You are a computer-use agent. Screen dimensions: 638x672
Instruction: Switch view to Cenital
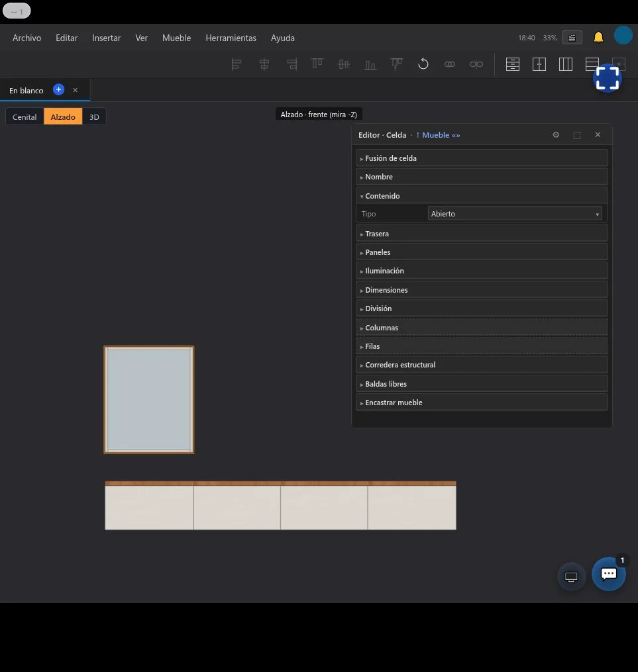[25, 117]
